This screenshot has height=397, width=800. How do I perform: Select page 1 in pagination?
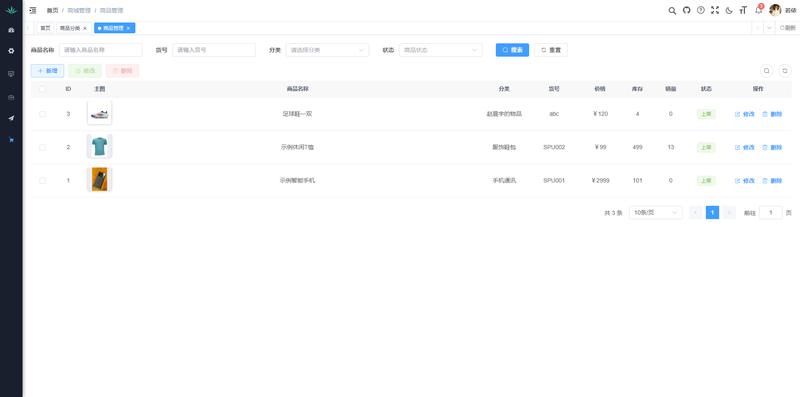712,213
